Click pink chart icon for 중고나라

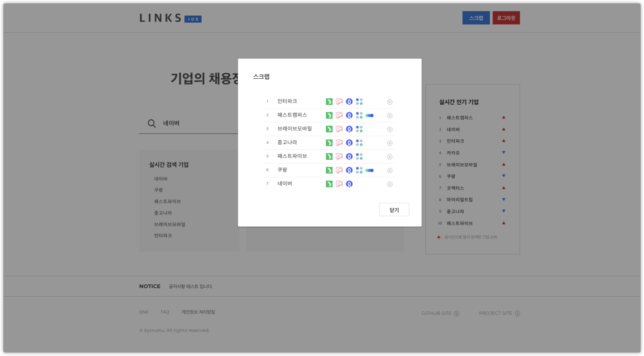[x=339, y=143]
